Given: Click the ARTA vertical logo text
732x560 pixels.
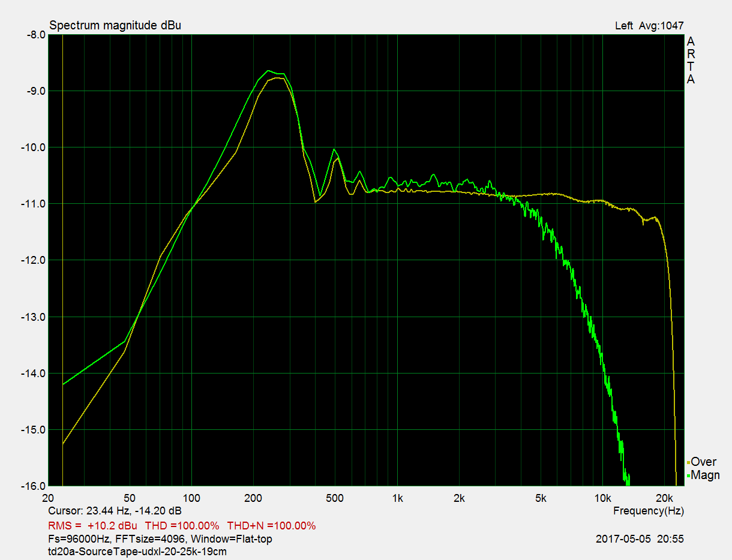Looking at the screenshot, I should click(x=691, y=61).
